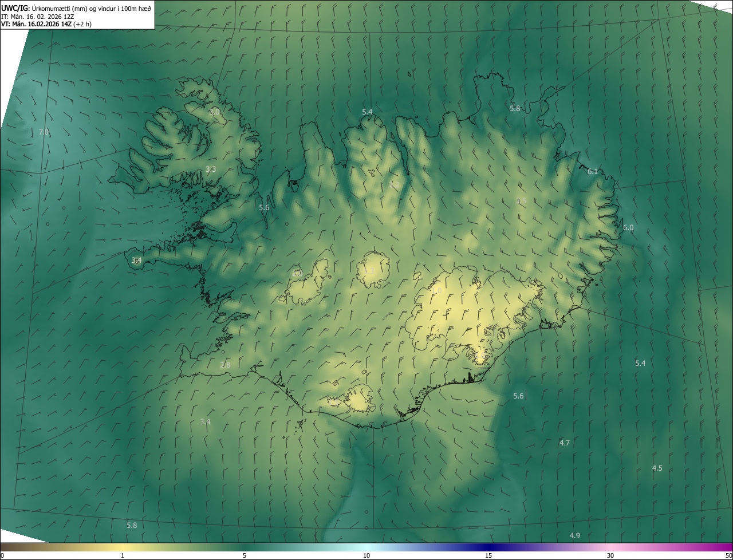The height and width of the screenshot is (560, 733).
Task: Click the 2.5 value label in northeast
Action: [521, 201]
